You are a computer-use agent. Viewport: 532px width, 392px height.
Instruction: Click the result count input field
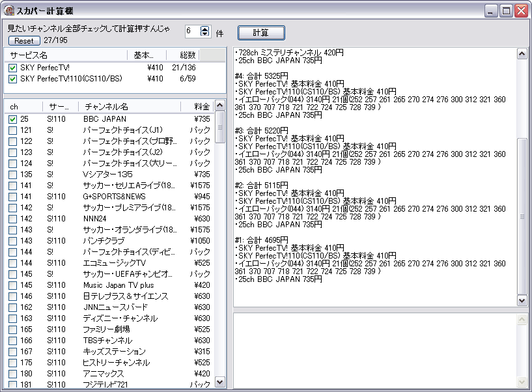pos(193,31)
